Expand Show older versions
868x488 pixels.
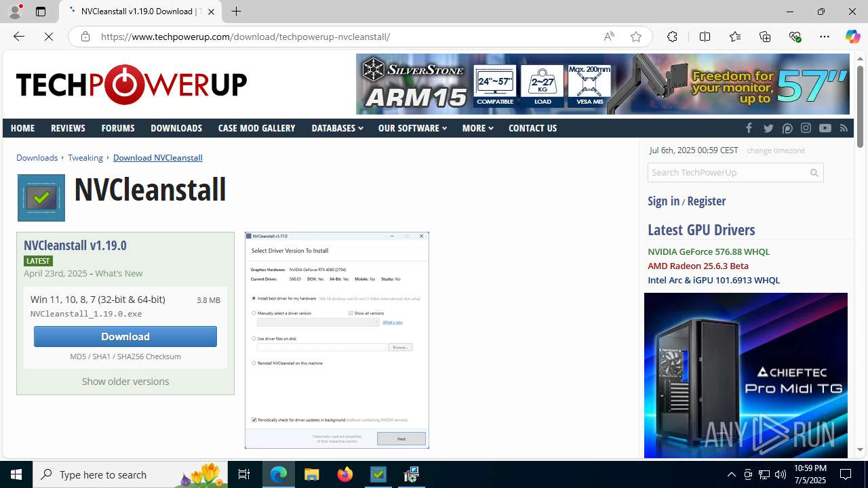pos(125,382)
